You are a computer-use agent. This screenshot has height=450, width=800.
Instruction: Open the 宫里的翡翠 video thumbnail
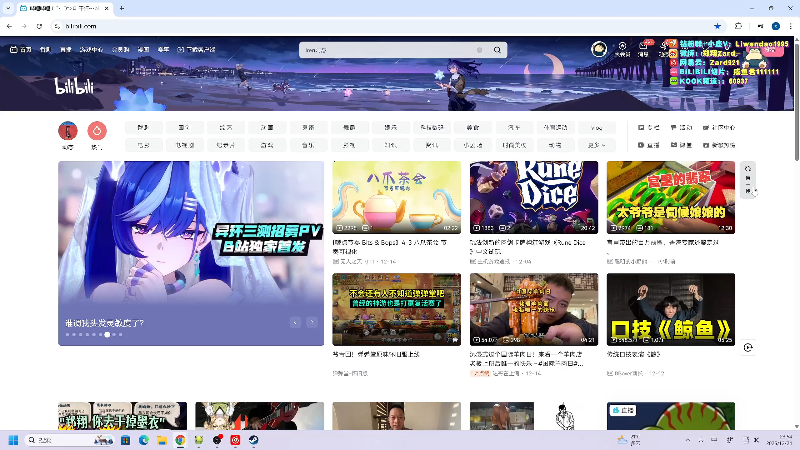(671, 197)
